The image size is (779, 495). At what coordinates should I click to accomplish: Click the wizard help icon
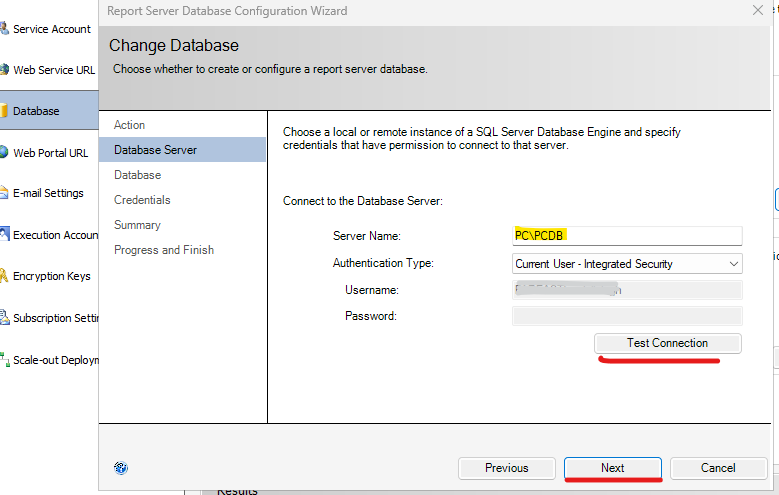(x=121, y=468)
